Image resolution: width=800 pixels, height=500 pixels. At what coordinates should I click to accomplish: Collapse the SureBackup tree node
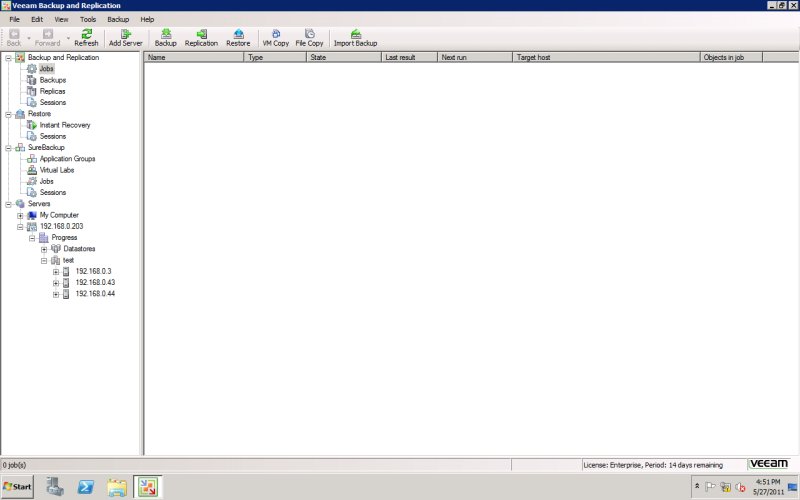(8, 147)
